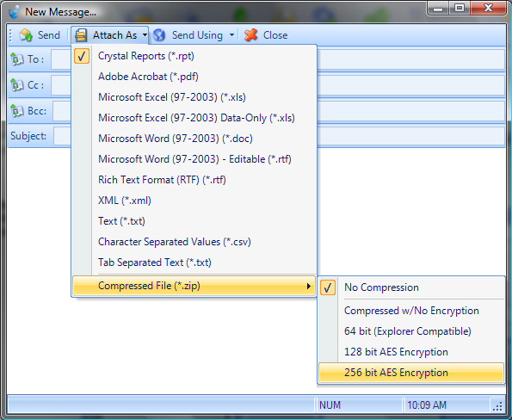Click the red X Close icon
This screenshot has height=420, width=512.
click(x=250, y=35)
